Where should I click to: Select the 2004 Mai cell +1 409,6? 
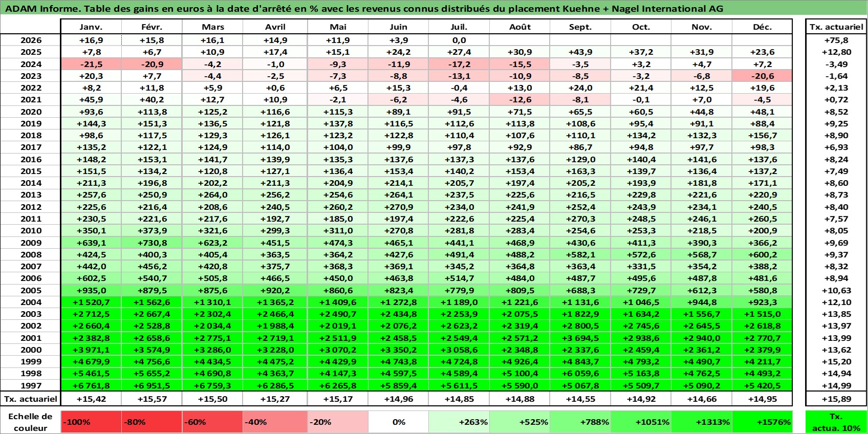(x=338, y=302)
